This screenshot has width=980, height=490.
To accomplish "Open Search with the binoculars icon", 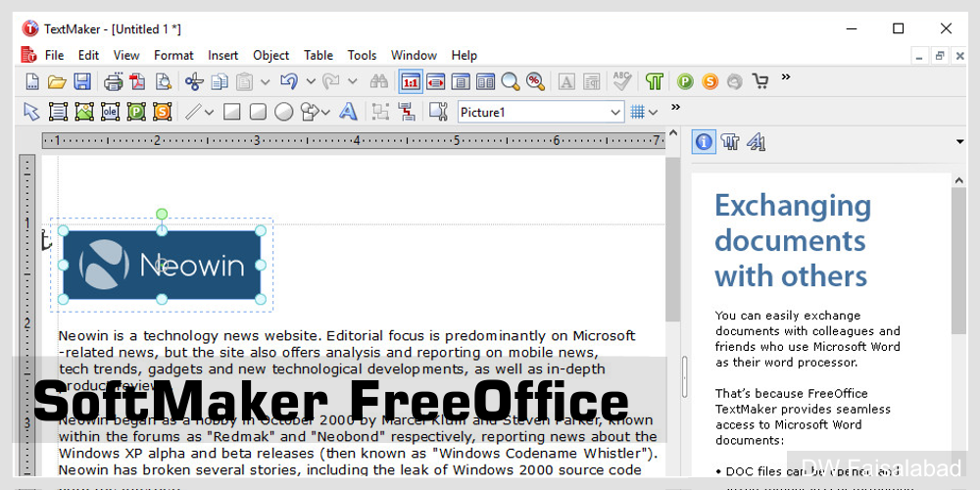I will tap(378, 81).
